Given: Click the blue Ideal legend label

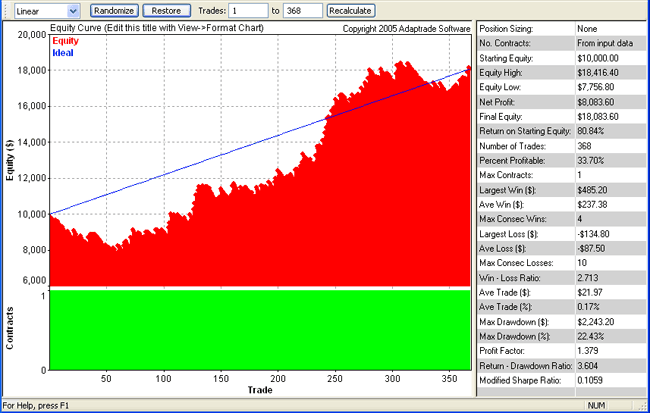Looking at the screenshot, I should pos(63,53).
